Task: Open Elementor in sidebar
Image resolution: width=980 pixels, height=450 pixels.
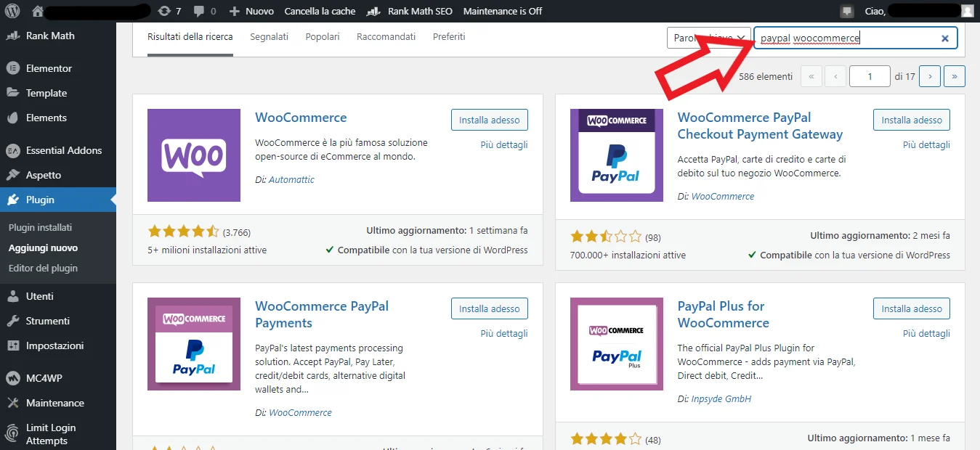Action: [58, 68]
